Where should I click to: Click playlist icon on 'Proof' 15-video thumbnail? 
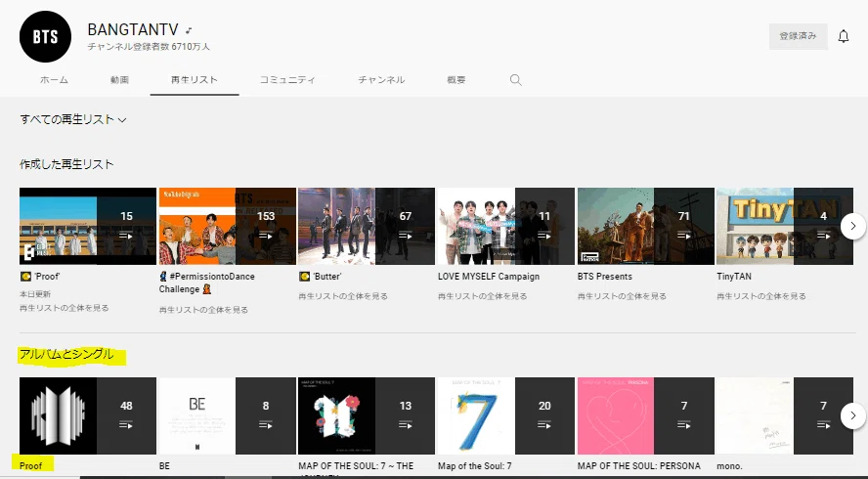(x=126, y=236)
